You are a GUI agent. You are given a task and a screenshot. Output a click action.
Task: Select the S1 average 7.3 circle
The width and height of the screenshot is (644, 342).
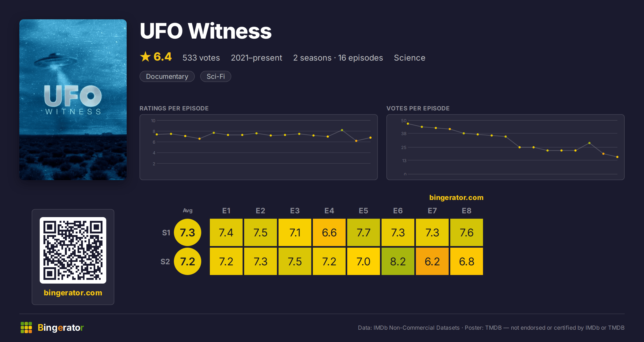(x=188, y=232)
